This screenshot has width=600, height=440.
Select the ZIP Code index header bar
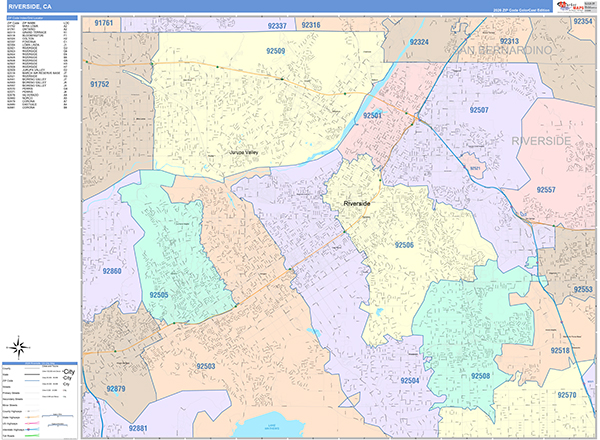click(x=42, y=18)
